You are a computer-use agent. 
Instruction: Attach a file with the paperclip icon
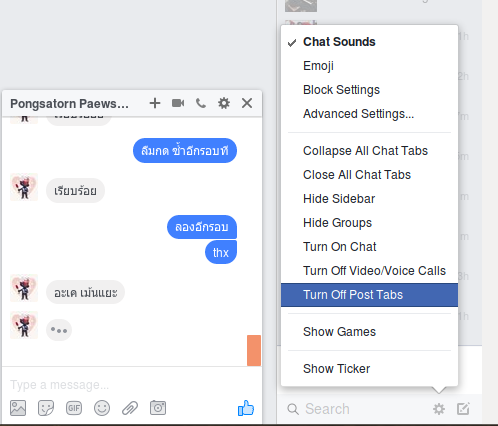[x=130, y=408]
